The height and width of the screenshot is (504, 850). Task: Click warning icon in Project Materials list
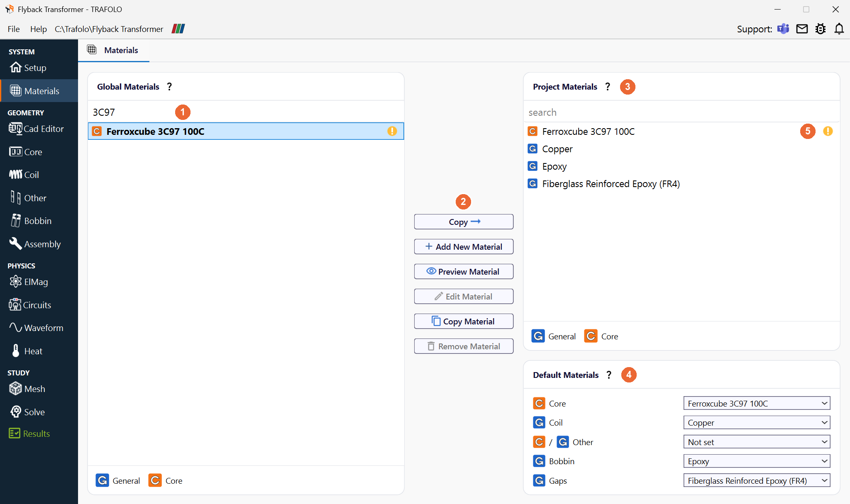(828, 131)
